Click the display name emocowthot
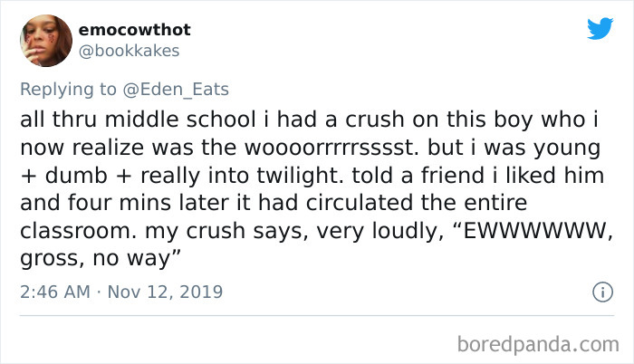Image resolution: width=634 pixels, height=364 pixels. [x=134, y=30]
